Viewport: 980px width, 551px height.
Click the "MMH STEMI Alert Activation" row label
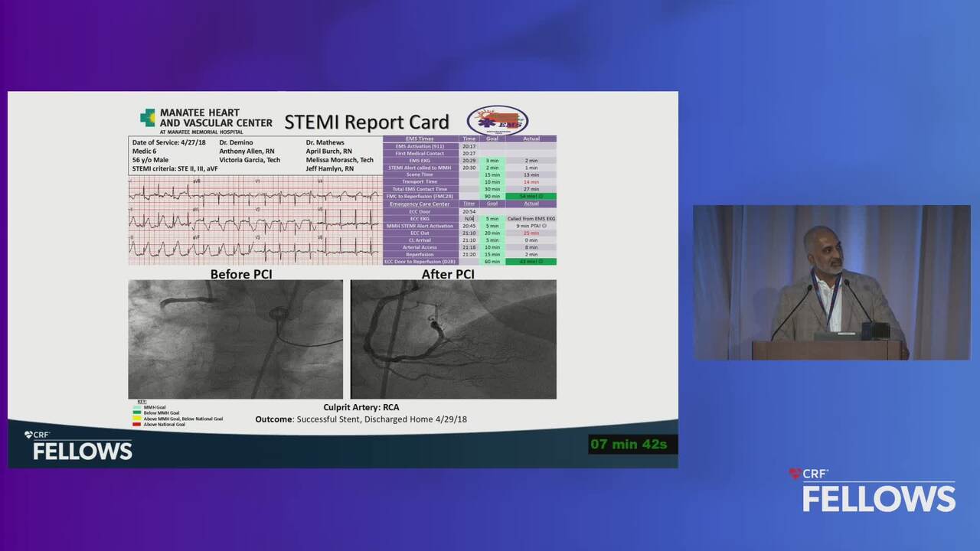(x=420, y=226)
